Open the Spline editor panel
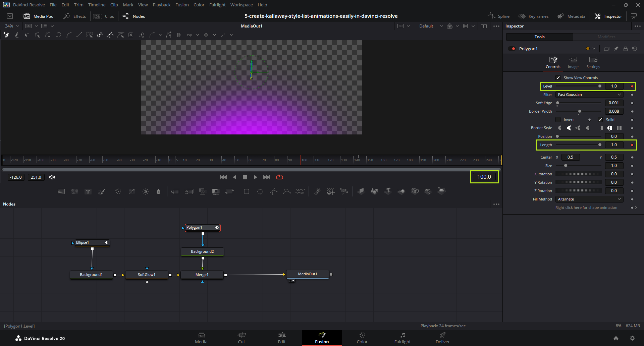Image resolution: width=644 pixels, height=346 pixels. coord(499,16)
